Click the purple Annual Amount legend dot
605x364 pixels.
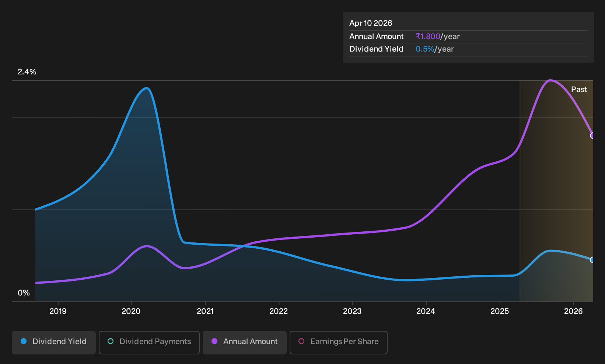click(214, 341)
